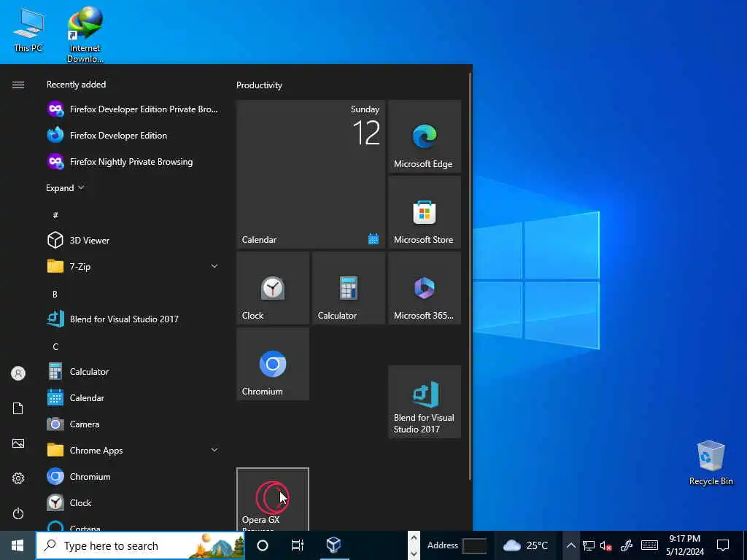Open Settings gear in Start sidebar
Image resolution: width=747 pixels, height=560 pixels.
[x=18, y=478]
